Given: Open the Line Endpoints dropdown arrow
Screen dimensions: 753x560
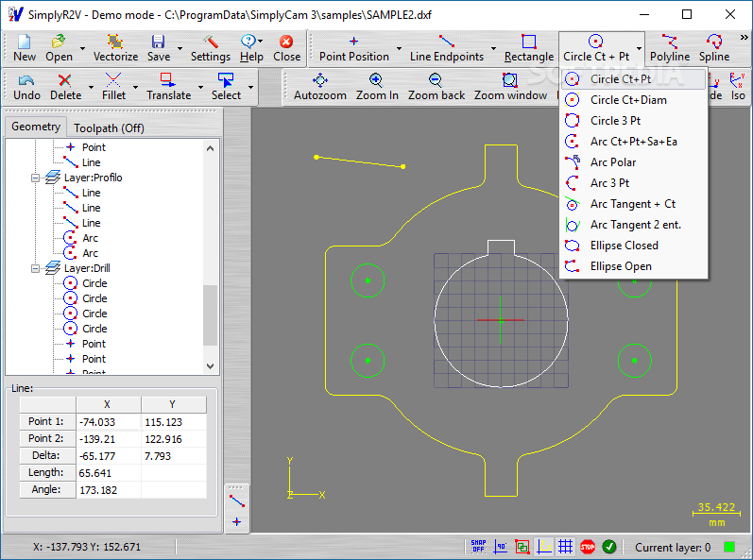Looking at the screenshot, I should click(x=493, y=48).
